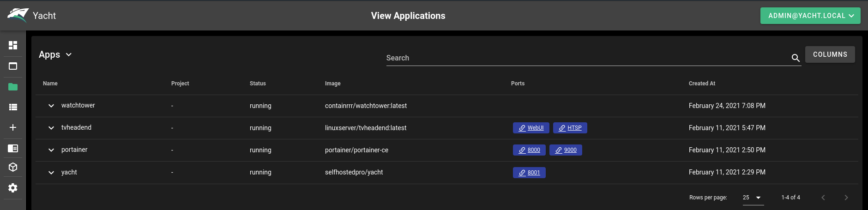Expand the tvheadend row chevron
The width and height of the screenshot is (868, 210).
[x=51, y=128]
